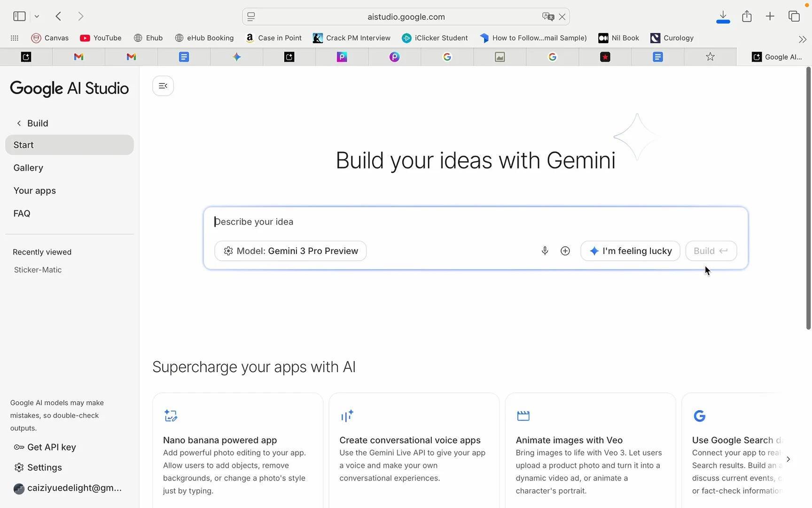Open the recently viewed Sticker-Matic app
Viewport: 812px width, 508px height.
38,270
